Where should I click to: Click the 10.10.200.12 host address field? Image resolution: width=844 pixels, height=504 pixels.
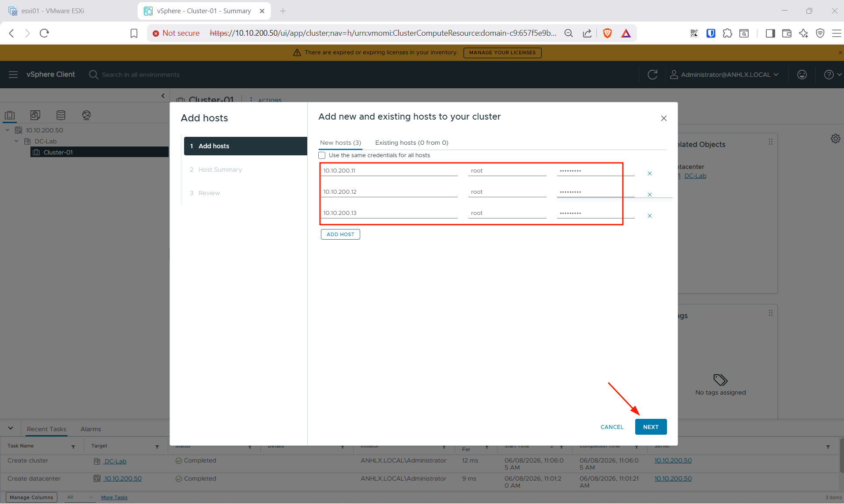[389, 192]
